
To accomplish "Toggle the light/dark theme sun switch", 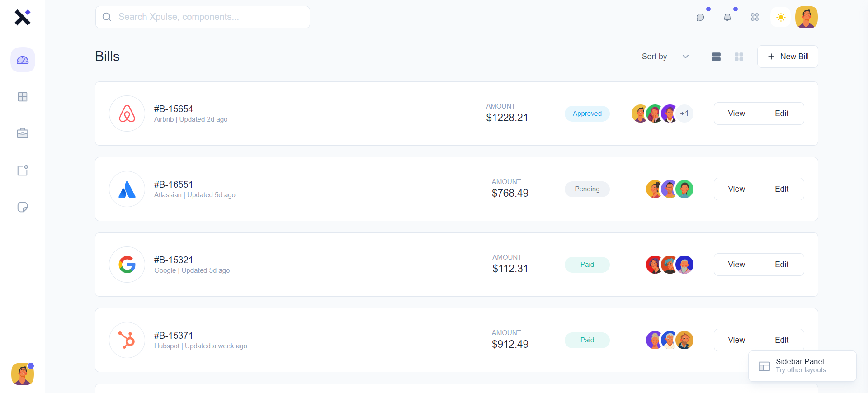I will pos(781,17).
